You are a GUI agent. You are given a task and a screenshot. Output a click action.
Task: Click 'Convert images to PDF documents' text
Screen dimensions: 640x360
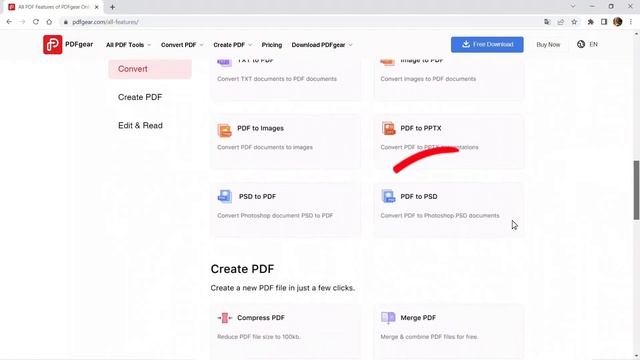pos(428,79)
